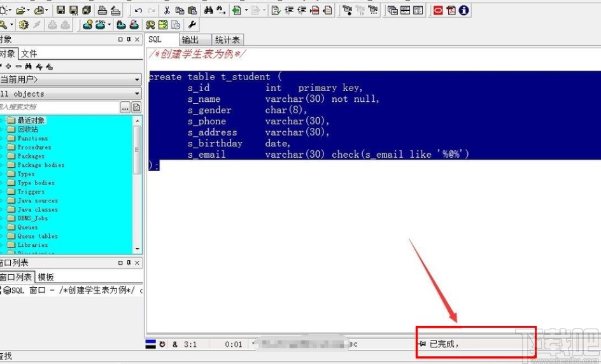Print the SQL window with printer icon
The width and height of the screenshot is (601, 364).
pyautogui.click(x=103, y=10)
